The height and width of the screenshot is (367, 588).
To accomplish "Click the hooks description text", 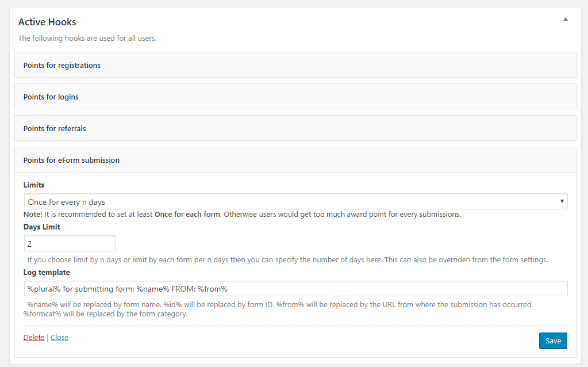I will click(87, 39).
